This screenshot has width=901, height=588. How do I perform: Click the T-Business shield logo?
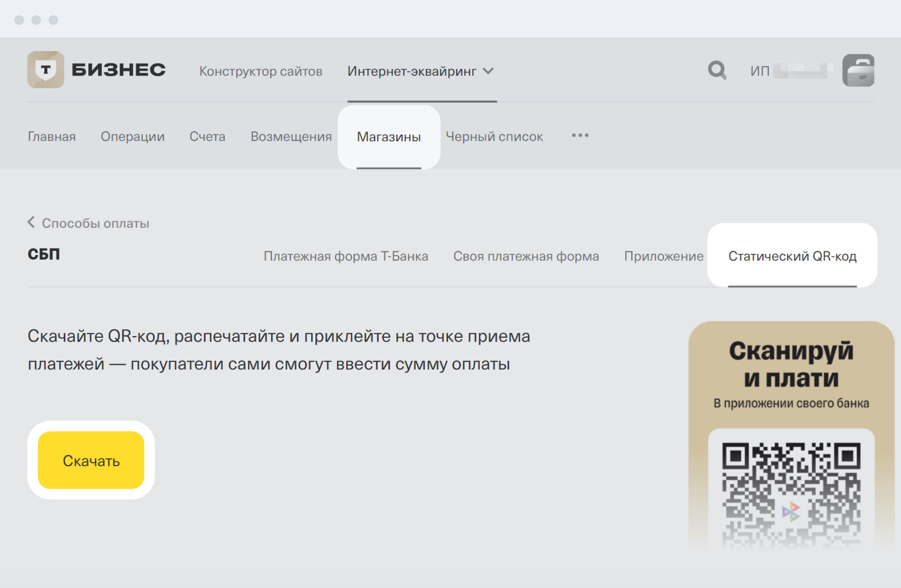(x=46, y=70)
